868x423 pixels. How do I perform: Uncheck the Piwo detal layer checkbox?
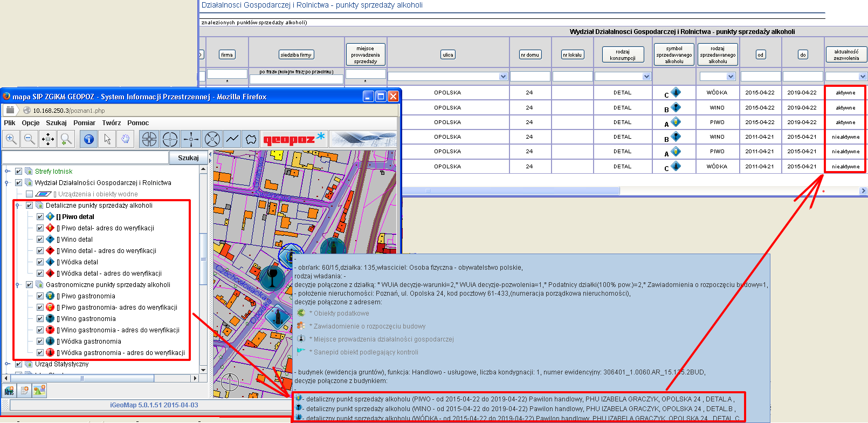[x=40, y=216]
